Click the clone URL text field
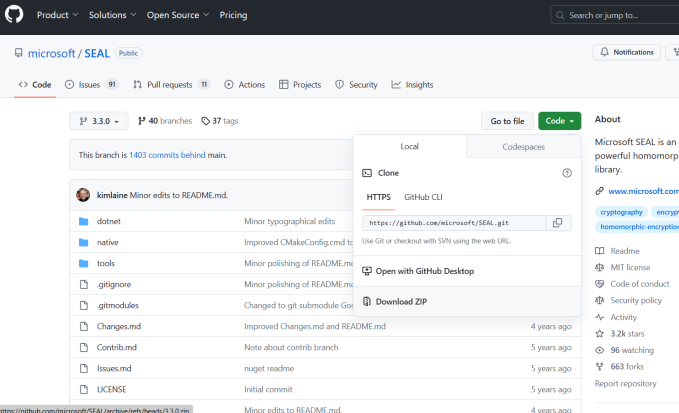The height and width of the screenshot is (413, 679). click(x=454, y=223)
